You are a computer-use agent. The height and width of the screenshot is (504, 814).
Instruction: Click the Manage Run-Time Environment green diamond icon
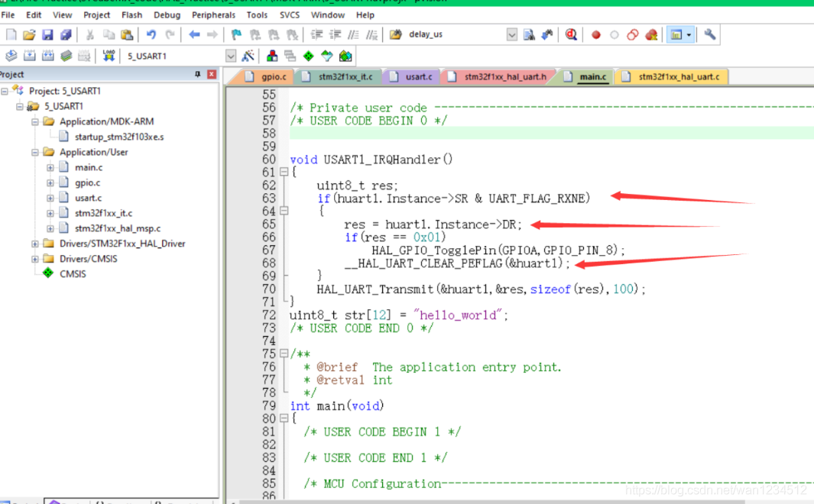308,57
